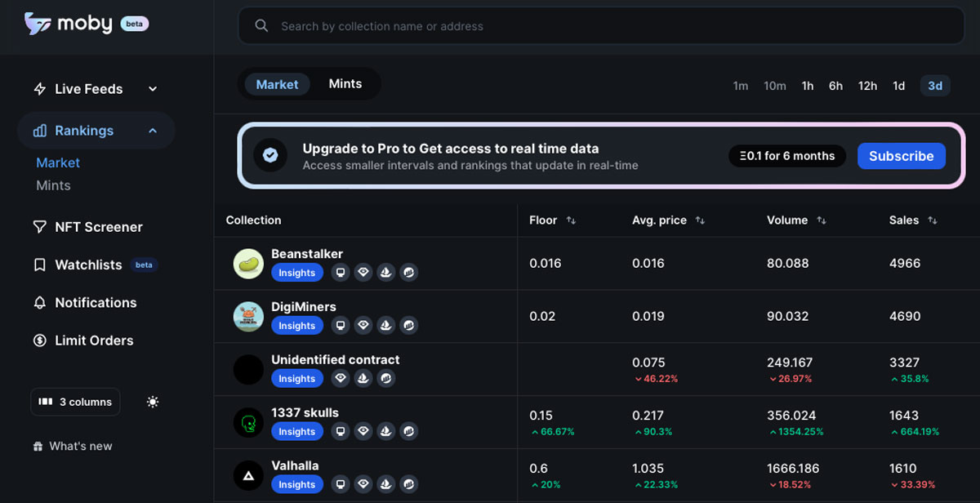This screenshot has height=503, width=980.
Task: Toggle light theme with the sun icon
Action: (x=153, y=402)
